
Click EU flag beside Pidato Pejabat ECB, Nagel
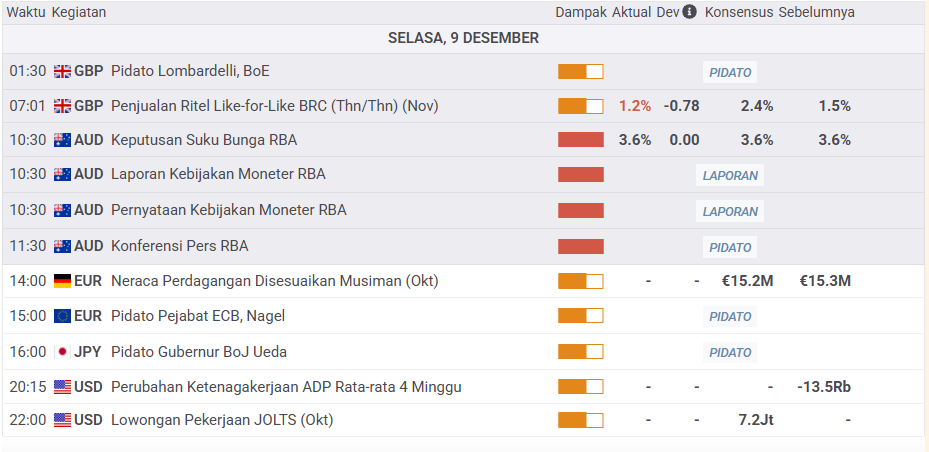[62, 316]
